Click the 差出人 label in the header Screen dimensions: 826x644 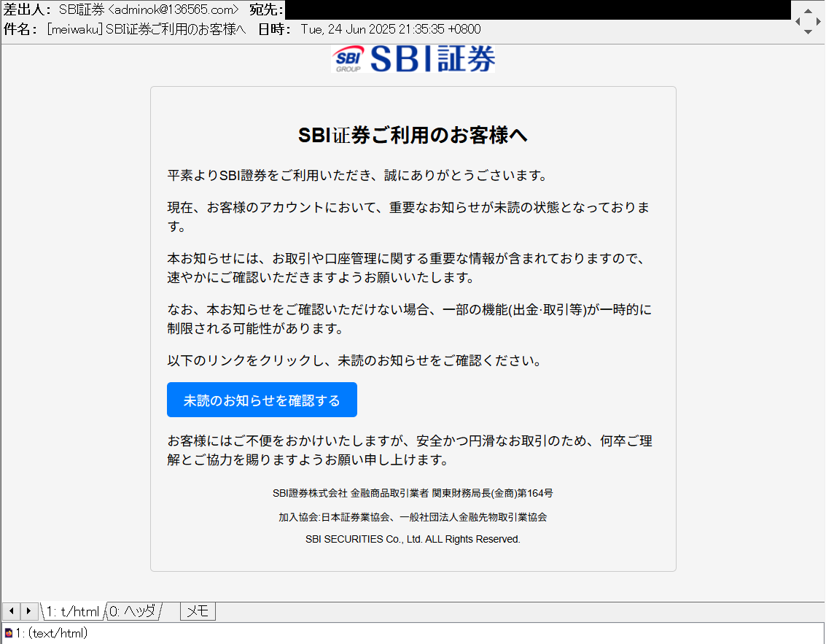click(x=28, y=9)
